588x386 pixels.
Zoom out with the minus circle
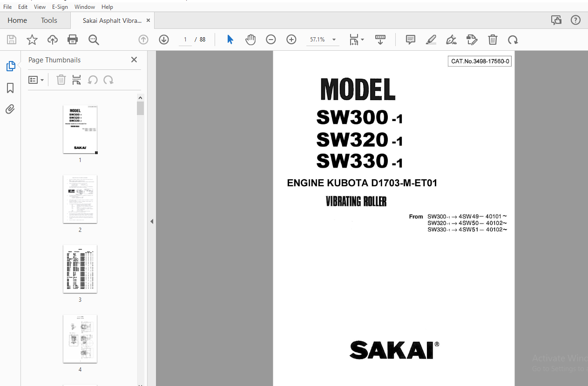271,40
